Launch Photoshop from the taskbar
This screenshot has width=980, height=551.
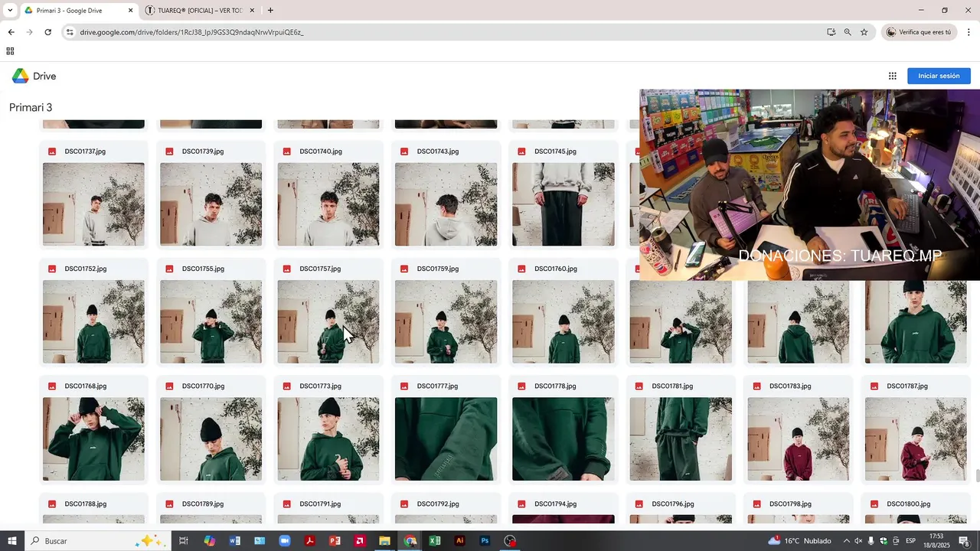click(485, 541)
